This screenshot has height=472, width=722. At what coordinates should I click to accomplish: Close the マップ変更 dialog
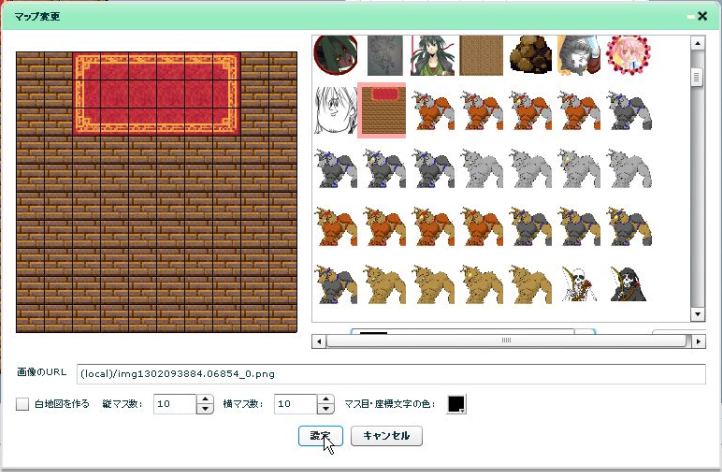pos(702,16)
